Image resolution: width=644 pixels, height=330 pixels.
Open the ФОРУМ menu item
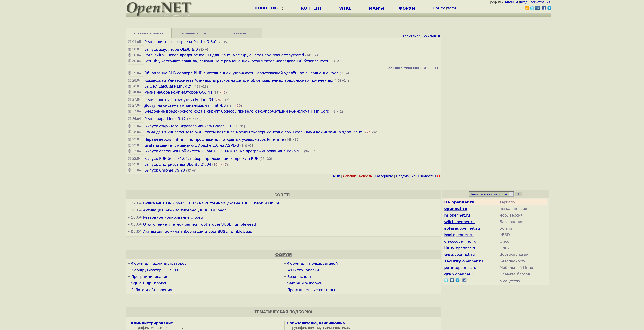coord(407,8)
